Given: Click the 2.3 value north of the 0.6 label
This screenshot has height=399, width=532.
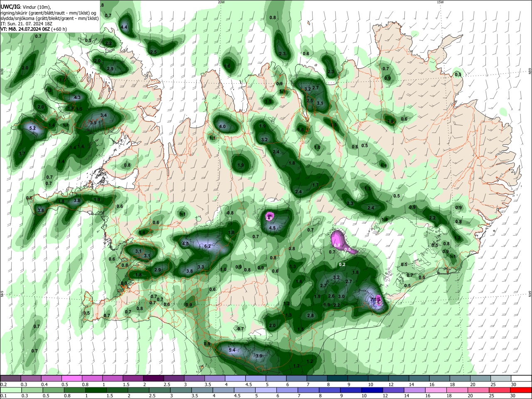Looking at the screenshot, I should tap(282, 54).
